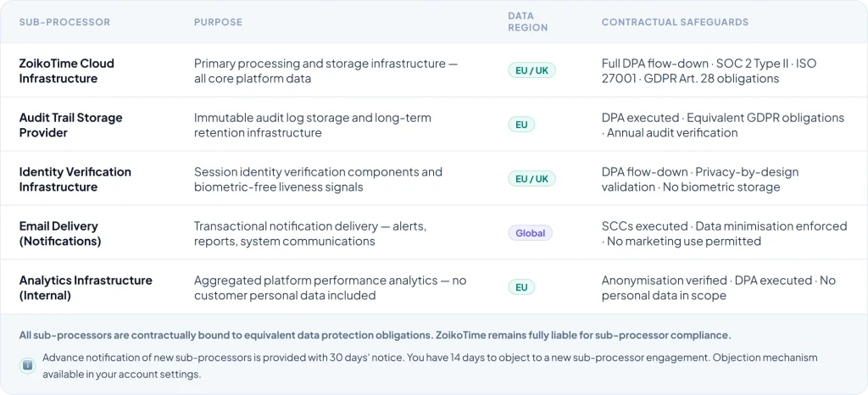Screen dimensions: 868x395
Task: Select the Contractual Safeguards column header
Action: pos(675,22)
